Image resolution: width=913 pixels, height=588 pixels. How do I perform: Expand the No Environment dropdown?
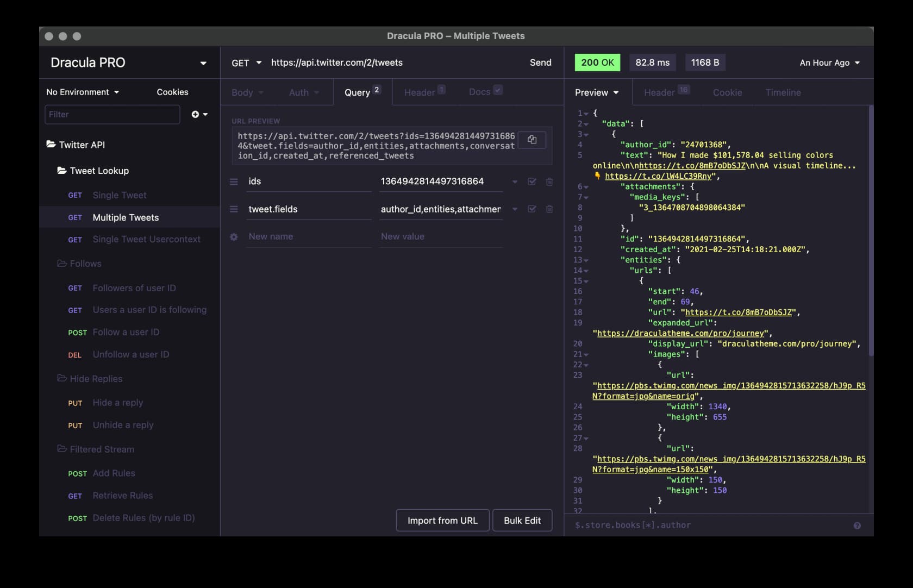pos(83,92)
